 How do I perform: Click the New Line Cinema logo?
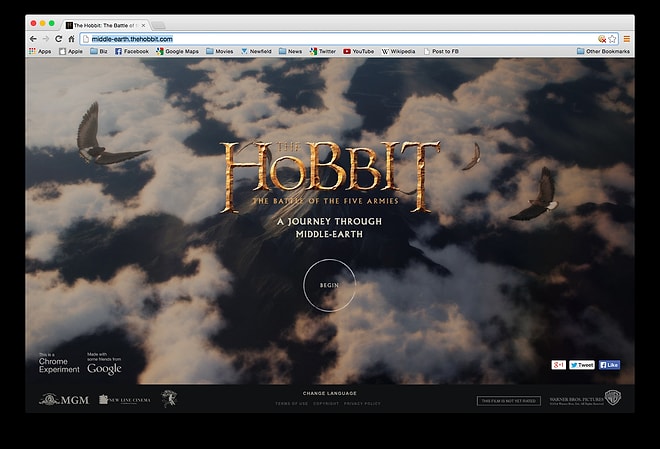tap(125, 400)
